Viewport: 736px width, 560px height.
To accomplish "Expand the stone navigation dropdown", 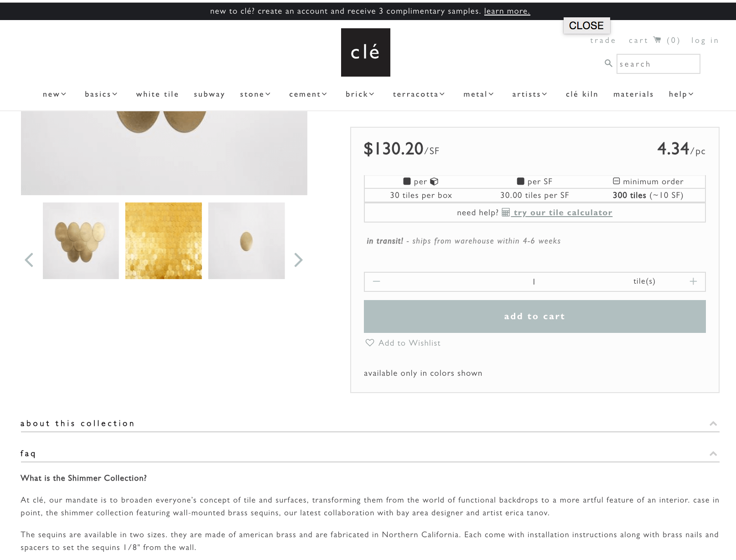I will click(x=255, y=94).
